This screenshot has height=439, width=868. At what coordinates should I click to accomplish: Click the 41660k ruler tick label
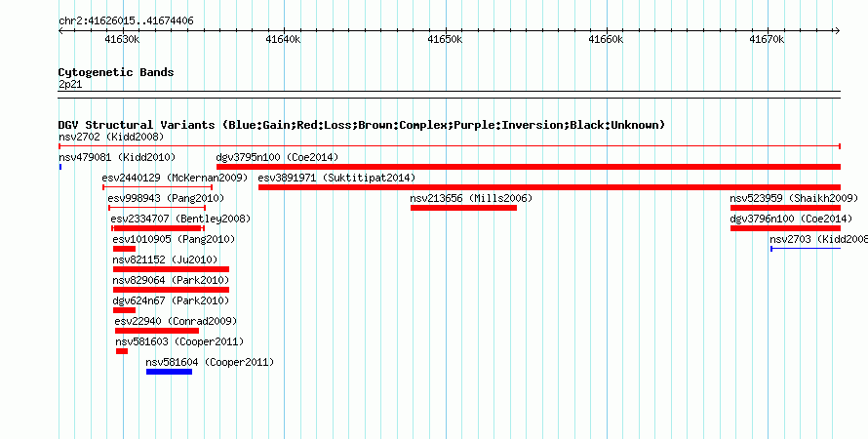[607, 39]
